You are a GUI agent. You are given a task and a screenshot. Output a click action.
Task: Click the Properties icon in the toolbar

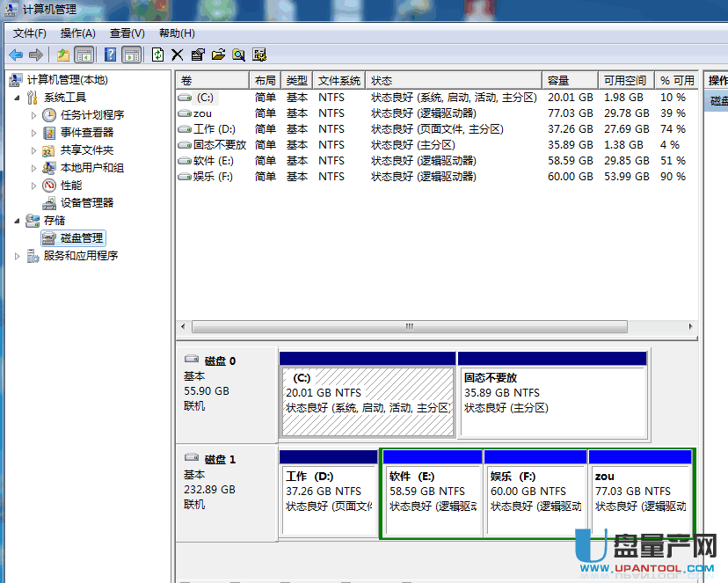(198, 55)
